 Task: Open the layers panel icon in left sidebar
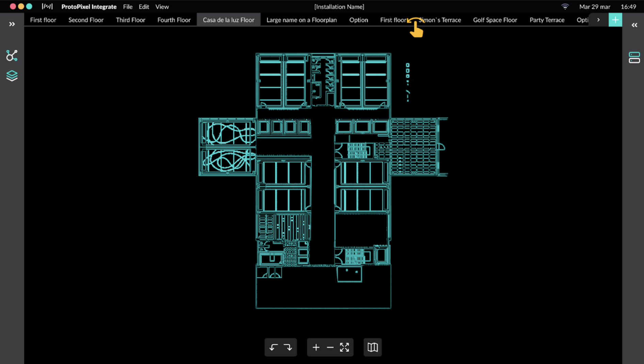(12, 76)
